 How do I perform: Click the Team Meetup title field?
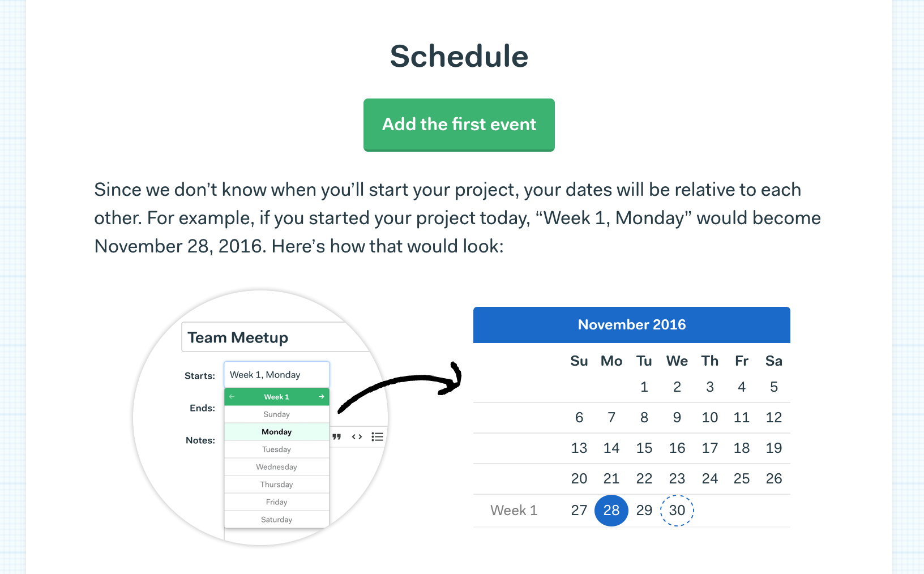(275, 337)
